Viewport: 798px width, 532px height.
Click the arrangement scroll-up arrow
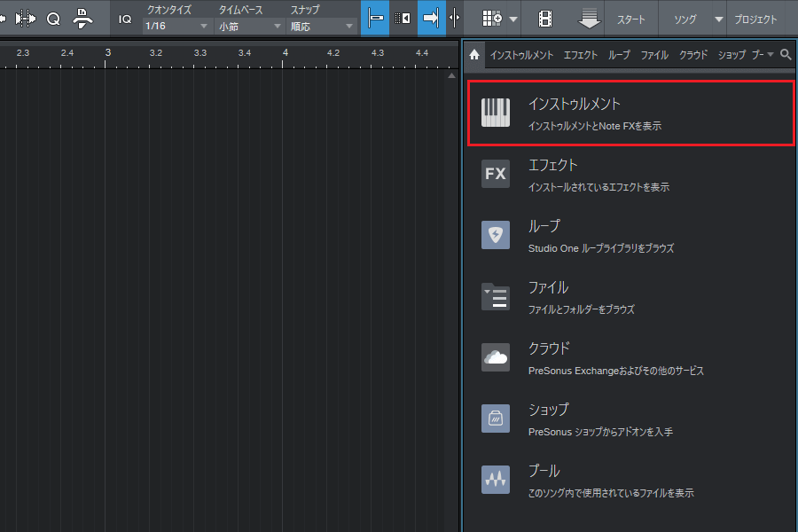tap(451, 75)
